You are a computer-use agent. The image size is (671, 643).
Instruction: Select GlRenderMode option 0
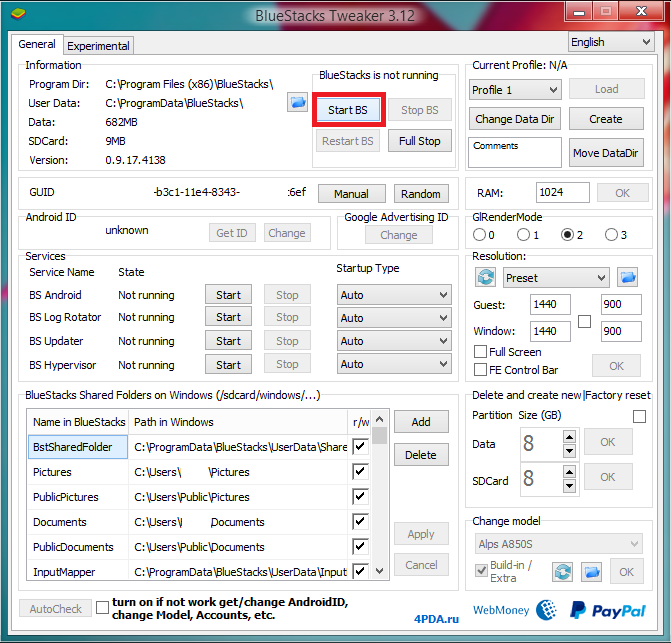[x=479, y=235]
